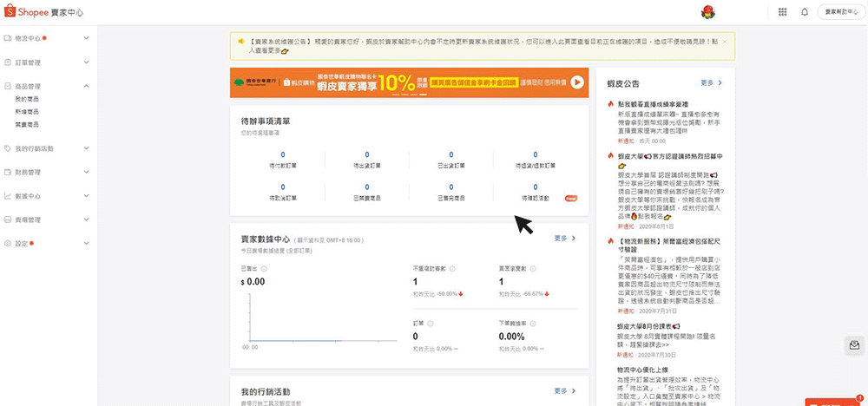Select 訂單管理 menu label
This screenshot has height=406, width=868.
point(28,62)
